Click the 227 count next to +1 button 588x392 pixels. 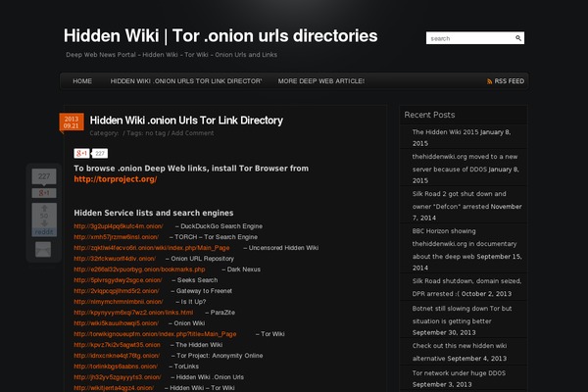pyautogui.click(x=100, y=153)
